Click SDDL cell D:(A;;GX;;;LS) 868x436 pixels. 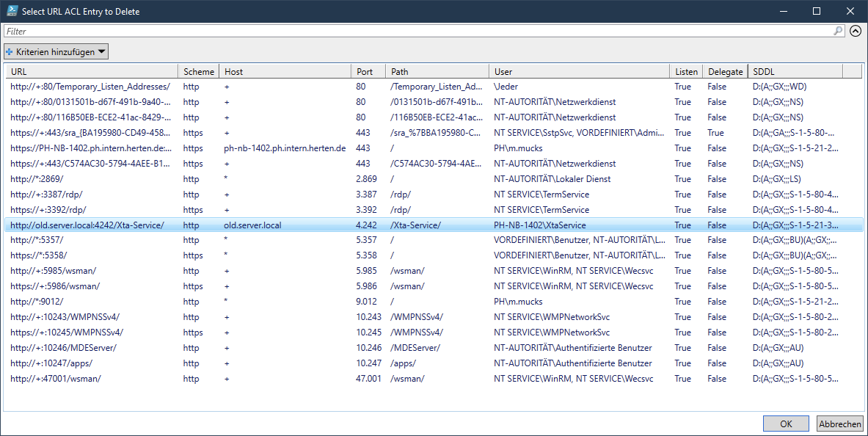coord(777,179)
